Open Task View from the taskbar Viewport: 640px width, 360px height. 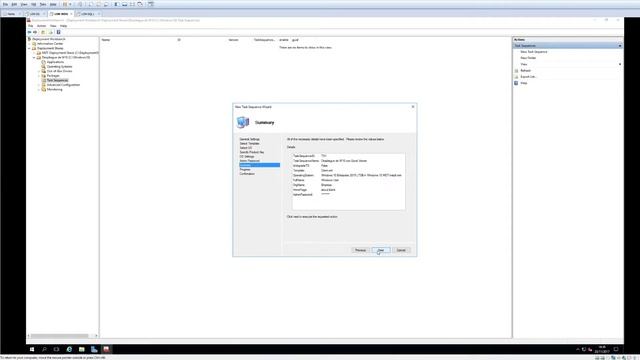56,349
